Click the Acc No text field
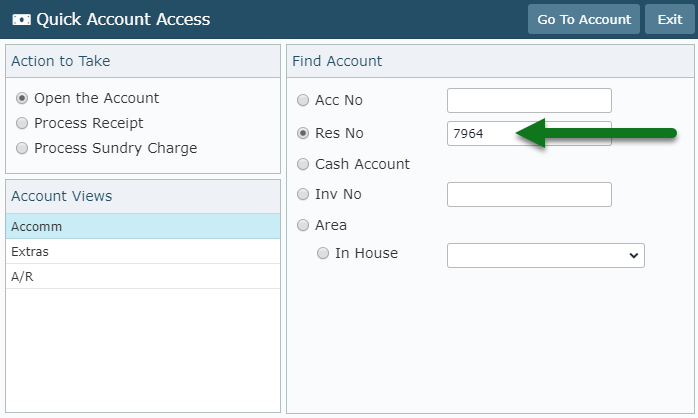The height and width of the screenshot is (418, 698). click(x=529, y=101)
